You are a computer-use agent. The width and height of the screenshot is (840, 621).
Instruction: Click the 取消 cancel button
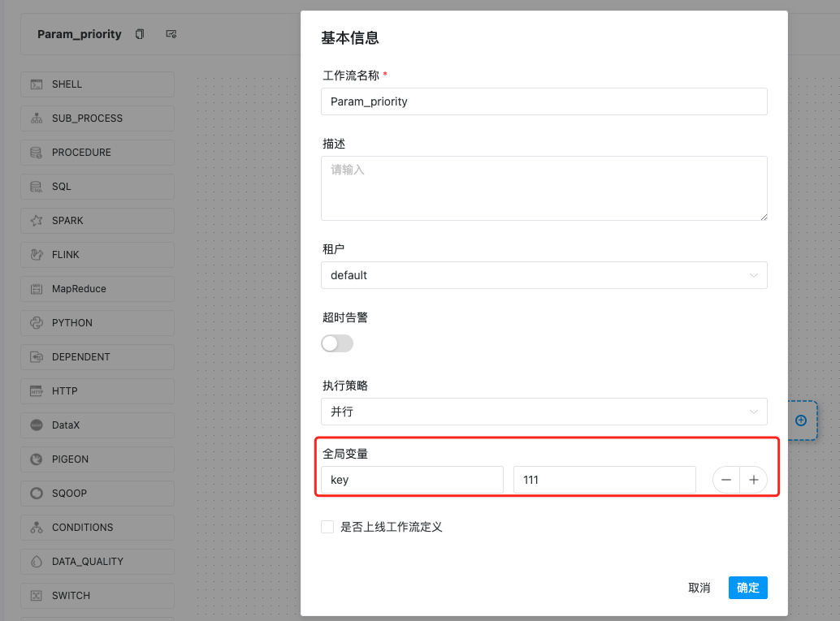699,588
